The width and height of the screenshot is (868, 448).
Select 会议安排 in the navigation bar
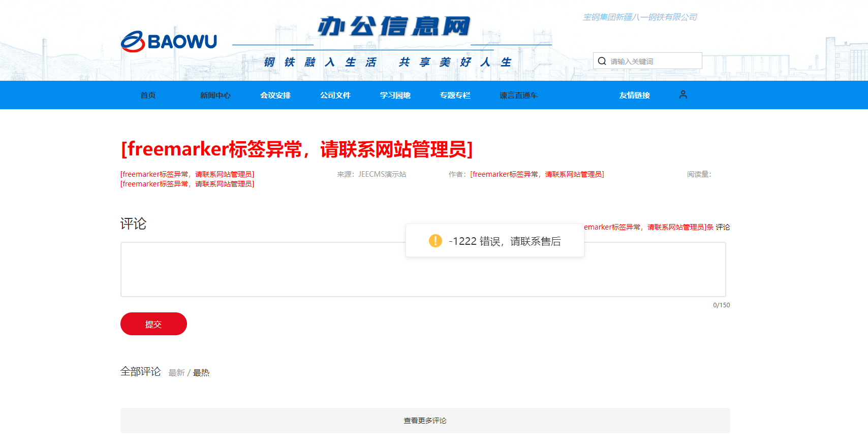tap(275, 95)
